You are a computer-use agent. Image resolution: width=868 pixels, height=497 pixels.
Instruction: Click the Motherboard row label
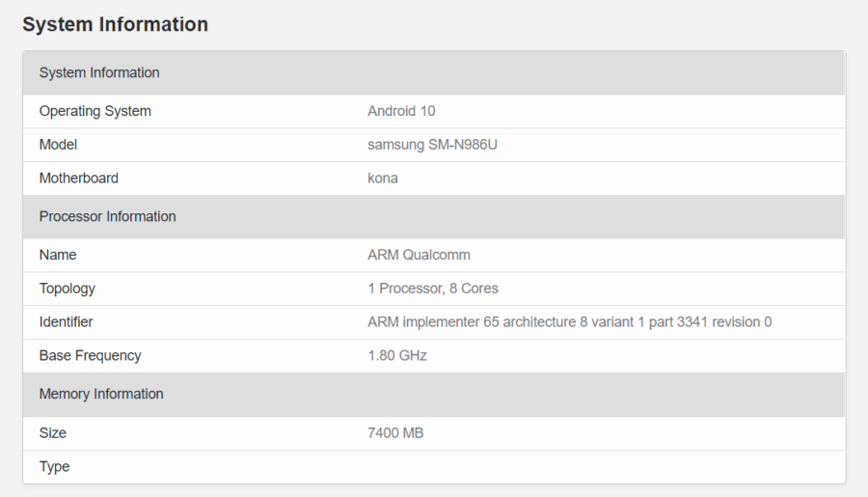point(78,179)
